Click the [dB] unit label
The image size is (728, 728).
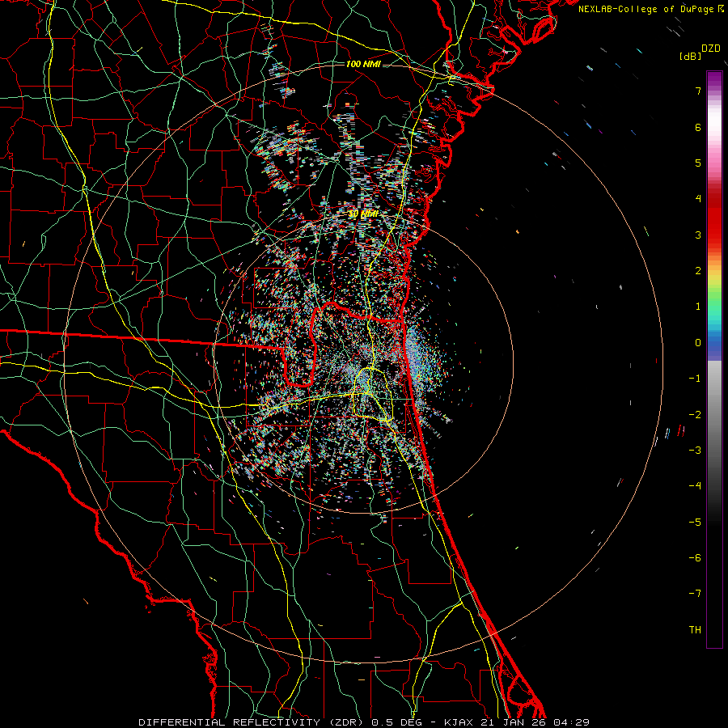(691, 57)
